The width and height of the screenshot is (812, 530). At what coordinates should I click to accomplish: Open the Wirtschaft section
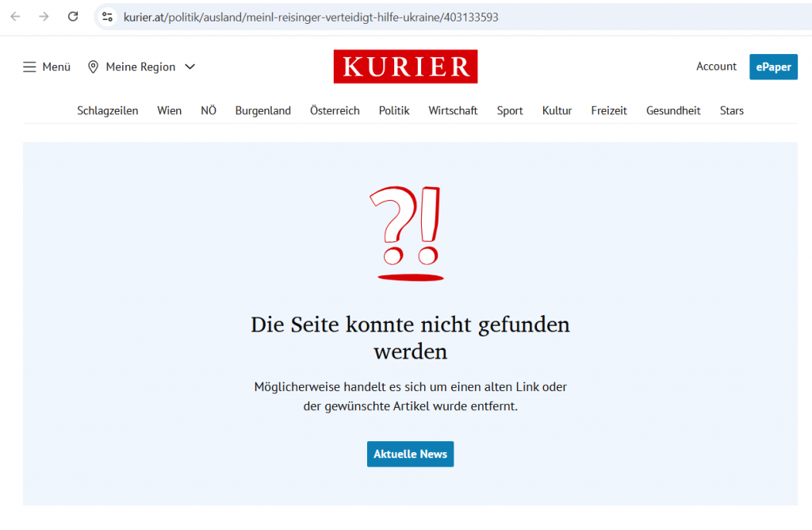(x=453, y=111)
